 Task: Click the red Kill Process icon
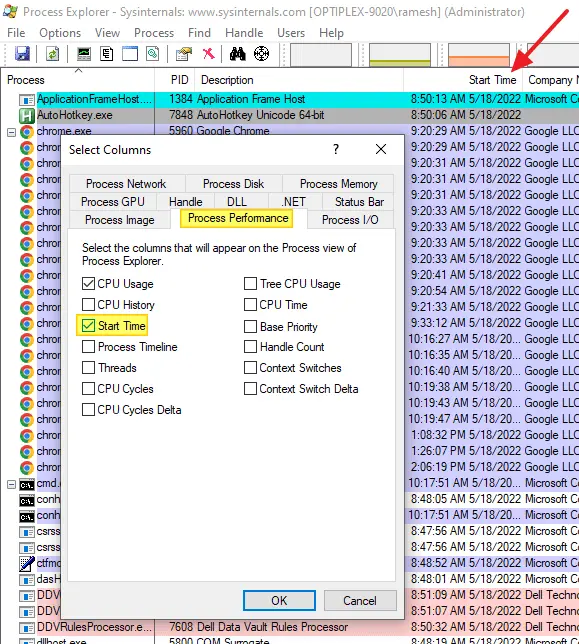[x=209, y=53]
